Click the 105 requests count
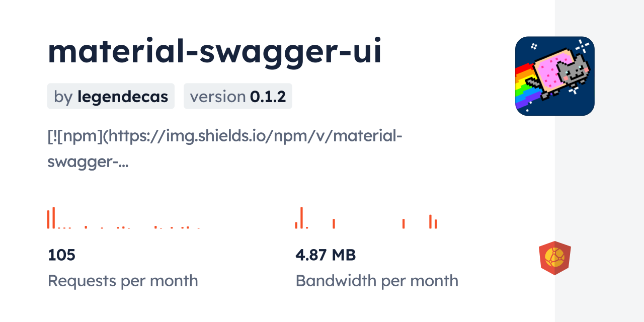 coord(61,255)
